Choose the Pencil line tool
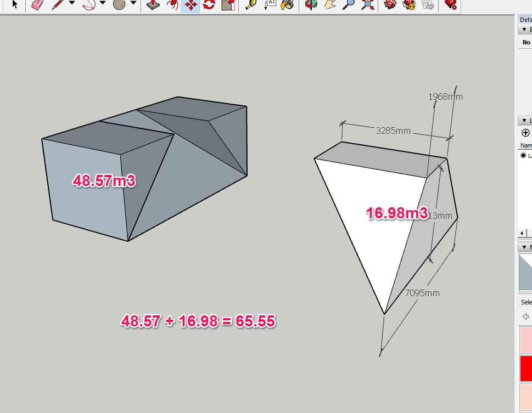Viewport: 532px width, 413px height. tap(58, 5)
